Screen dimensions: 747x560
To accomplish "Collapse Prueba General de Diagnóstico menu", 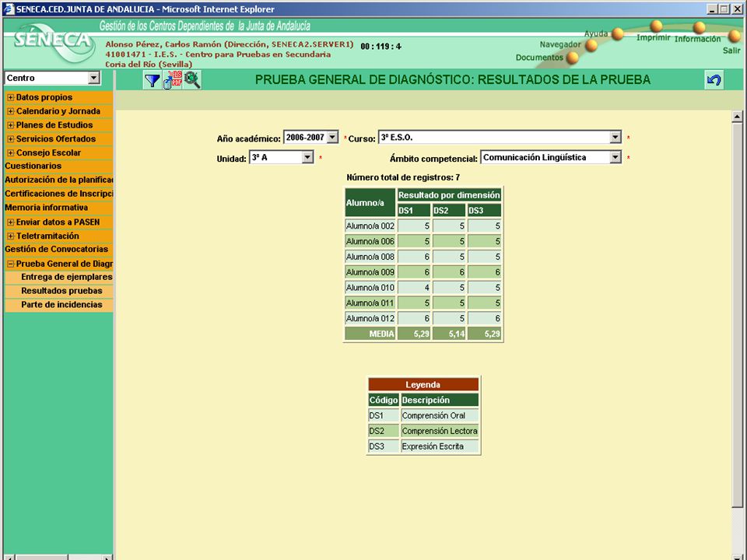I will [10, 264].
